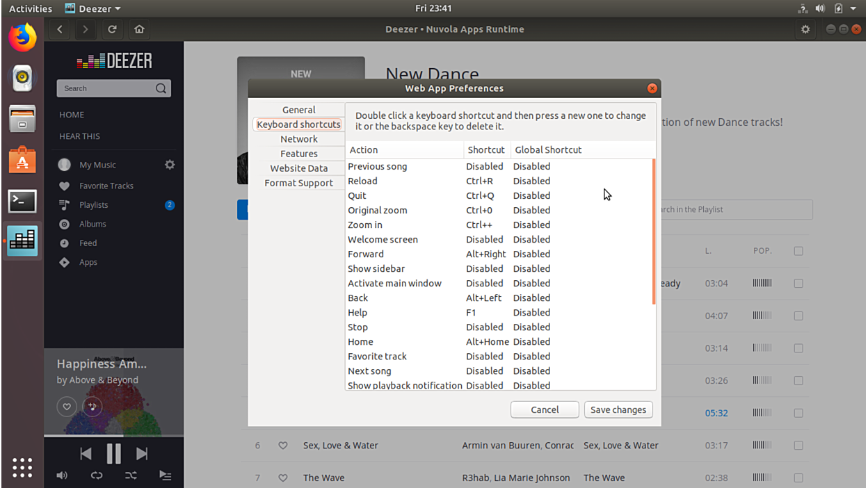
Task: Tick the Sex, Love & Water checkbox
Action: click(798, 446)
